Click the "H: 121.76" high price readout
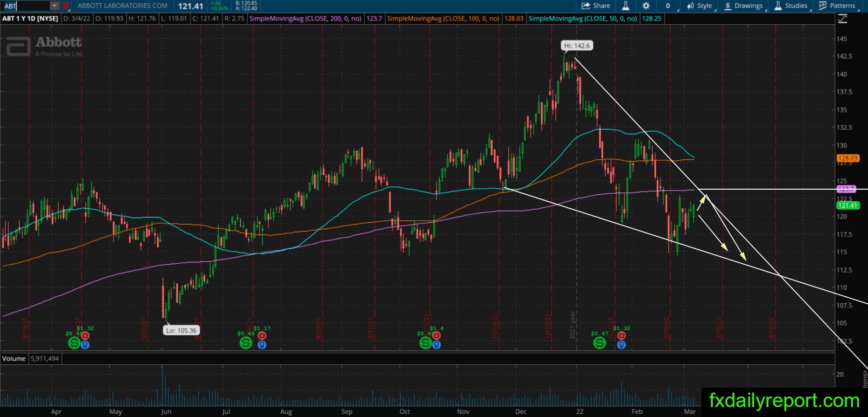The width and height of the screenshot is (868, 417). [x=142, y=19]
